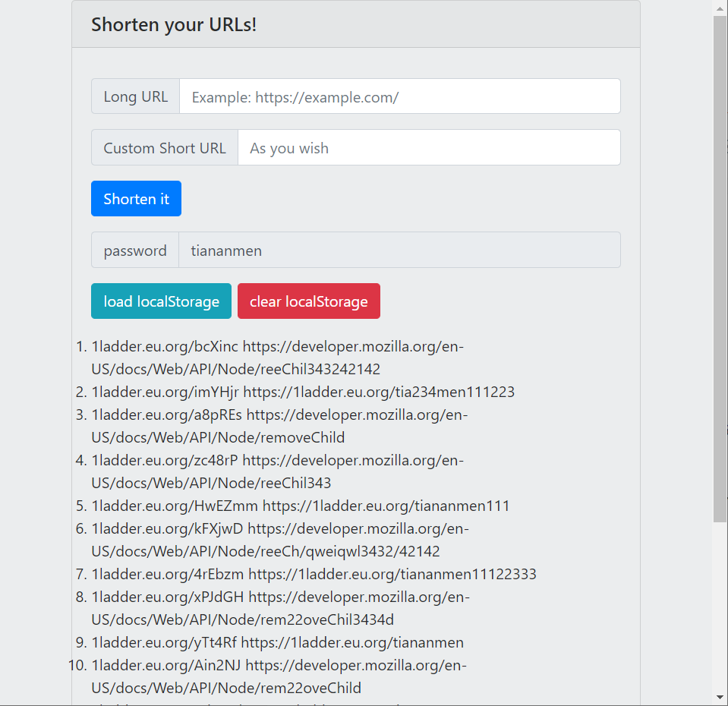Click the password label
Viewport: 728px width, 706px height.
135,250
